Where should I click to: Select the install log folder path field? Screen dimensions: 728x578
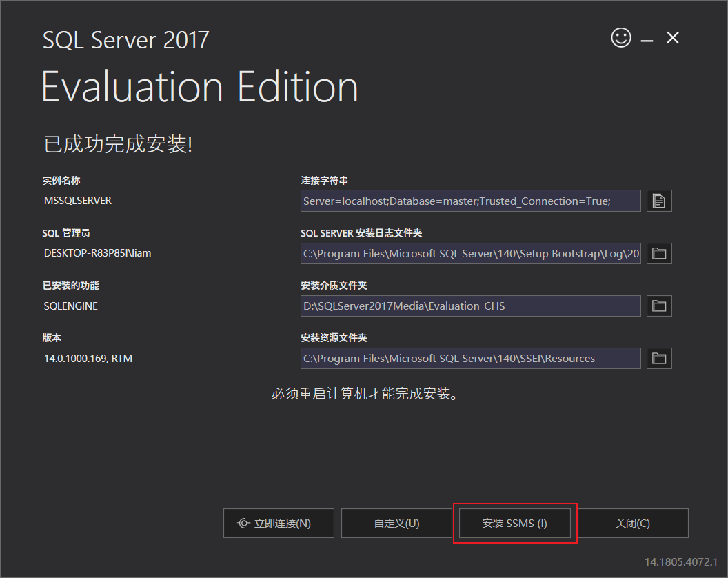[471, 253]
